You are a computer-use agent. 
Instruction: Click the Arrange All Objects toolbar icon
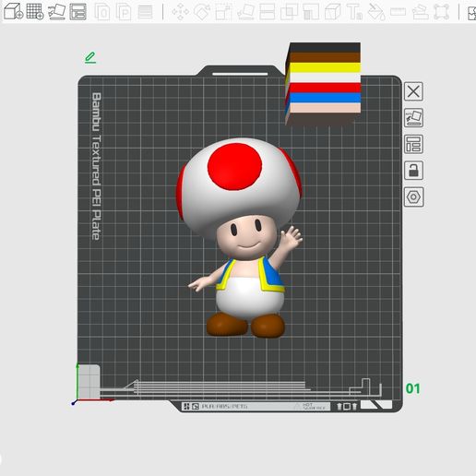[x=78, y=12]
